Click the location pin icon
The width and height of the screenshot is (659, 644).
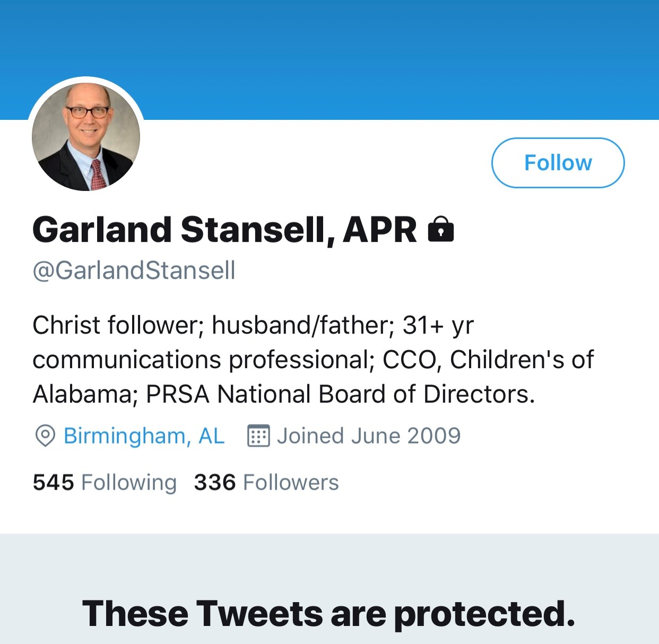[x=45, y=436]
